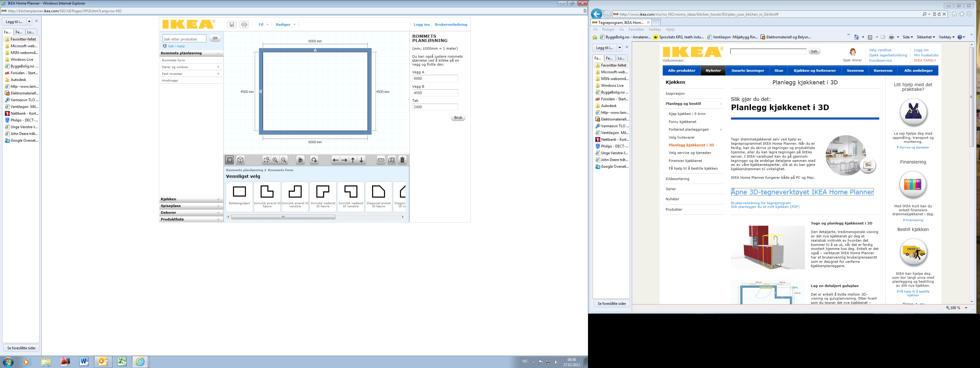The height and width of the screenshot is (368, 980).
Task: Click the Tak height input field
Action: pos(435,107)
